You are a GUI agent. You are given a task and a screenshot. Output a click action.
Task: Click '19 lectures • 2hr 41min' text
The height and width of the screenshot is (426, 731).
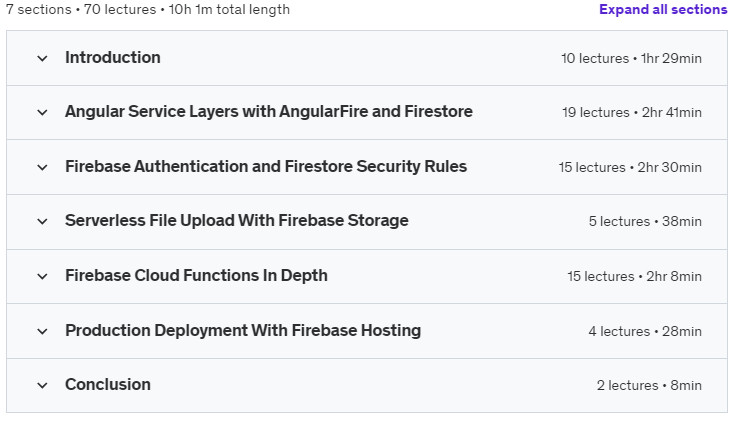tap(632, 112)
